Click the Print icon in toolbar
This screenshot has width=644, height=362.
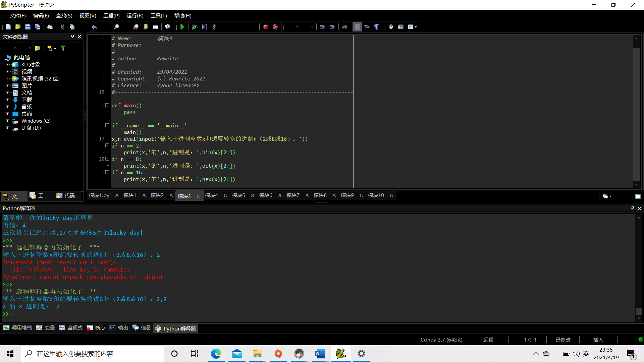coord(50,27)
